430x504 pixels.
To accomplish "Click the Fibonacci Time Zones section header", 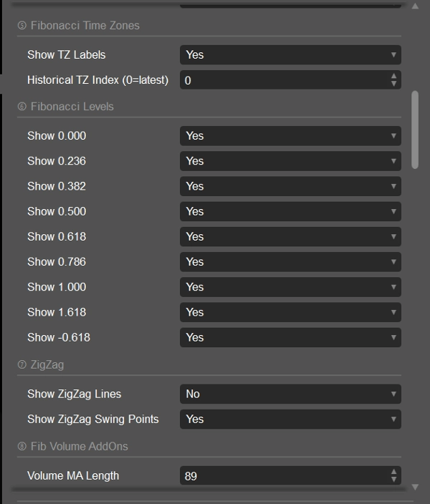I will coord(79,25).
